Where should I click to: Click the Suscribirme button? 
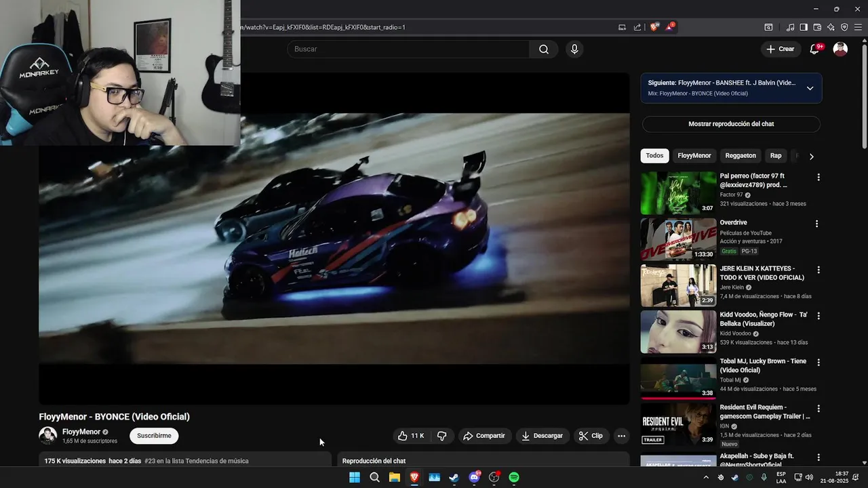tap(154, 436)
